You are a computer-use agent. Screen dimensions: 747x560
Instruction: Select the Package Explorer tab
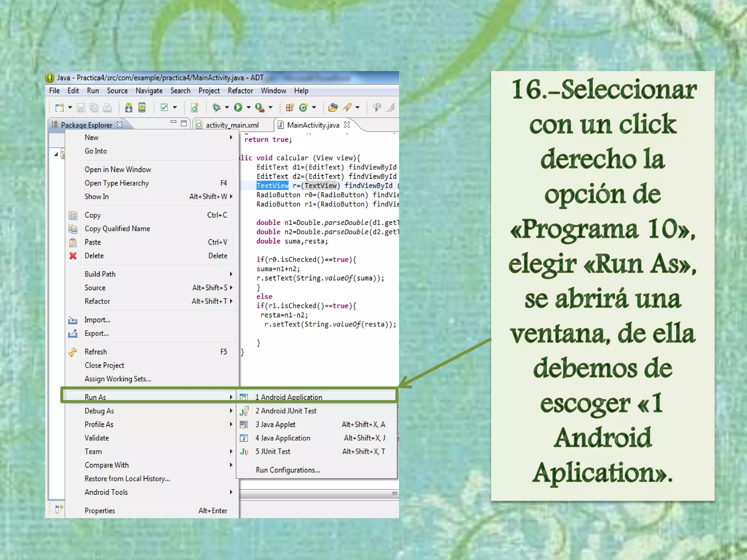tap(87, 125)
